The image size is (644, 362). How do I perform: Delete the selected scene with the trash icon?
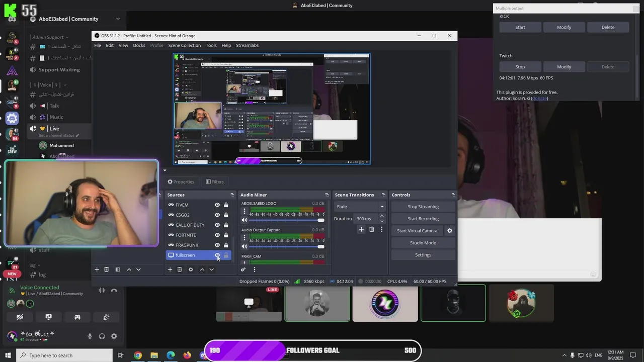click(107, 269)
